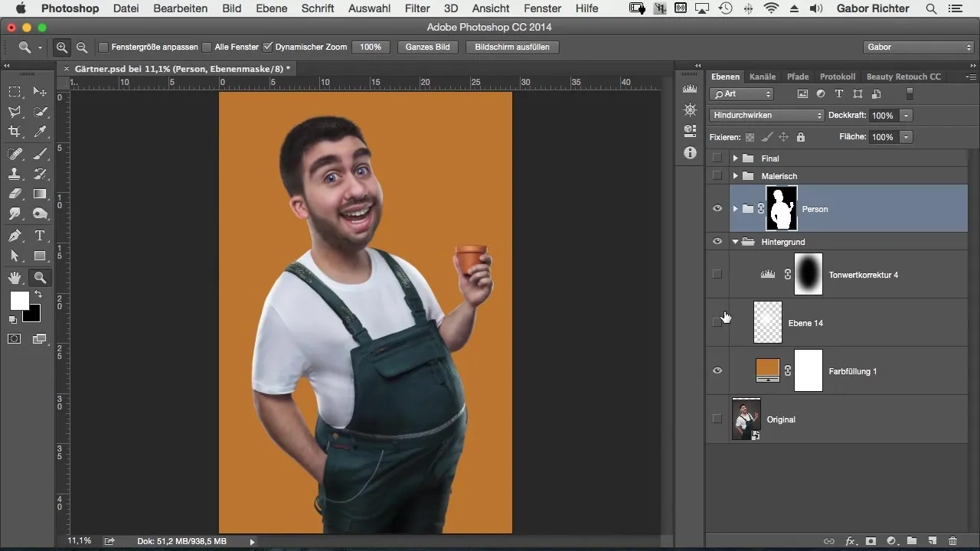Enable Quick Mask mode

click(15, 338)
